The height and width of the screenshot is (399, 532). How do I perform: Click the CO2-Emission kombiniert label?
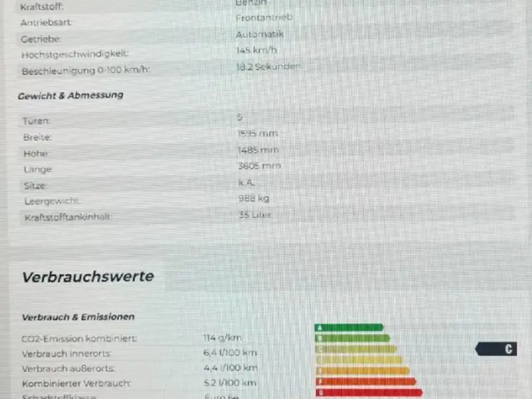79,339
